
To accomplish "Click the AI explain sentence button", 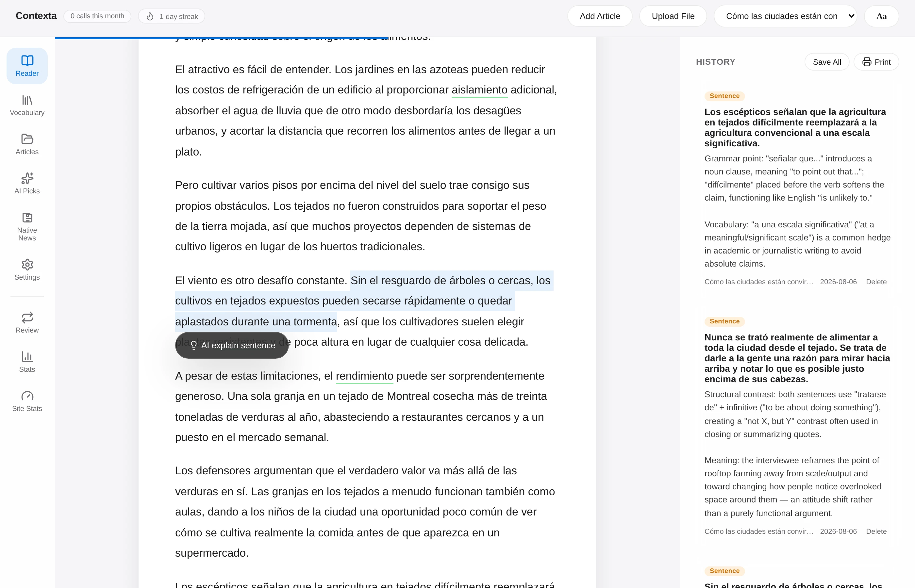I will point(232,345).
